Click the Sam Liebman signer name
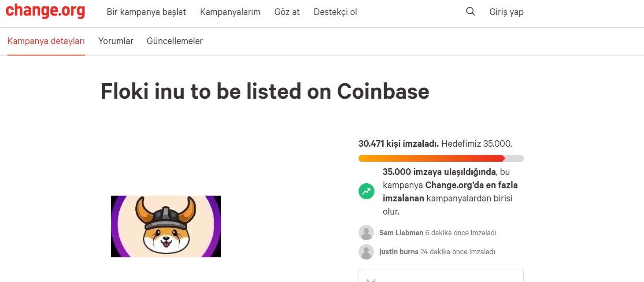This screenshot has height=282, width=644. (x=401, y=233)
